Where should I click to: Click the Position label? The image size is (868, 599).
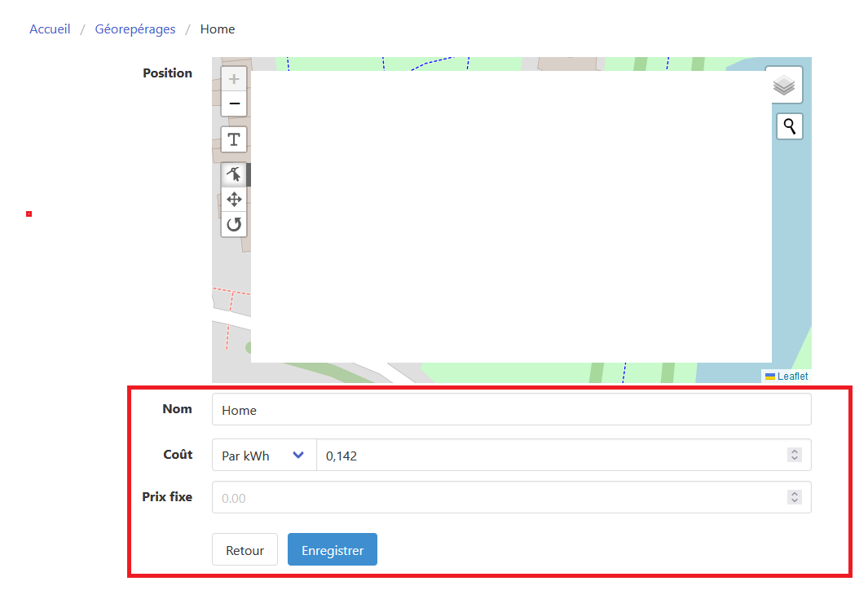coord(167,73)
